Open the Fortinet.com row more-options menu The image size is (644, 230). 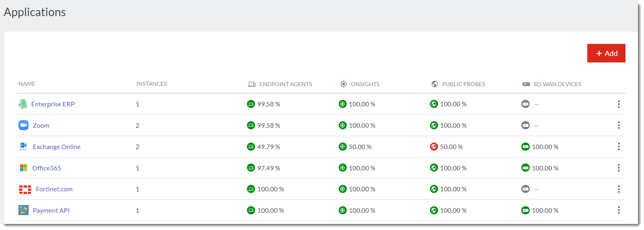[x=619, y=189]
